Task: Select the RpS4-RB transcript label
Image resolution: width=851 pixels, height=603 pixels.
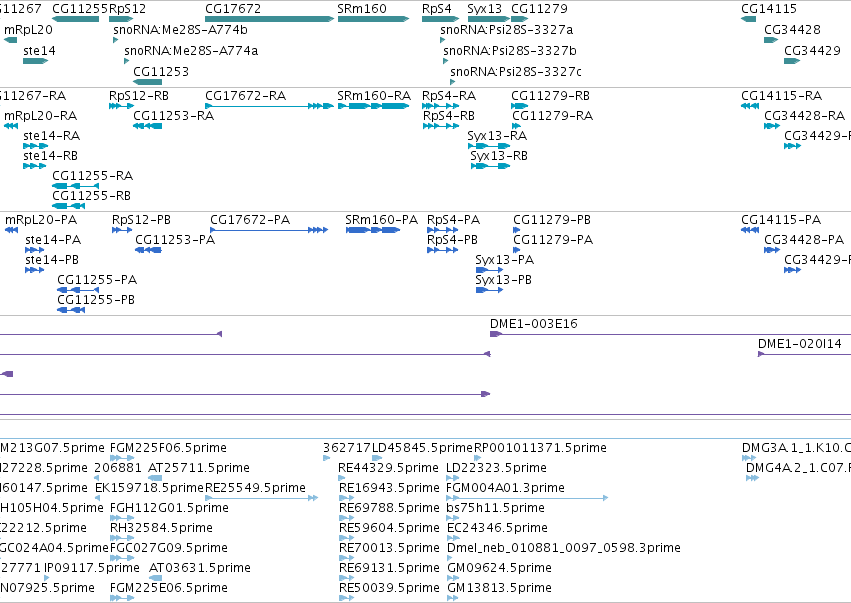Action: [x=449, y=116]
